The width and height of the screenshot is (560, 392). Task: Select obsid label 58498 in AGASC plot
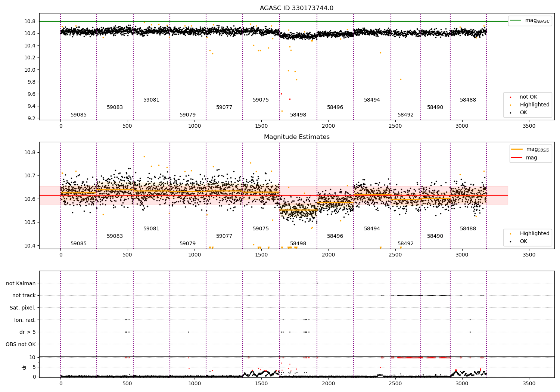[x=298, y=115]
